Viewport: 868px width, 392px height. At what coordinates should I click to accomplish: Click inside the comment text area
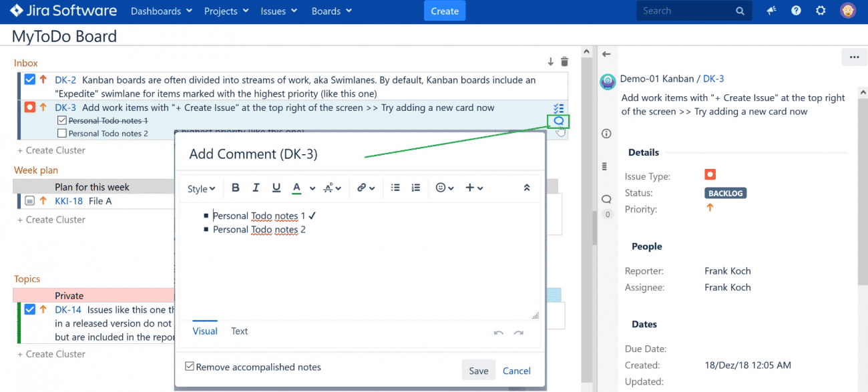tap(359, 260)
